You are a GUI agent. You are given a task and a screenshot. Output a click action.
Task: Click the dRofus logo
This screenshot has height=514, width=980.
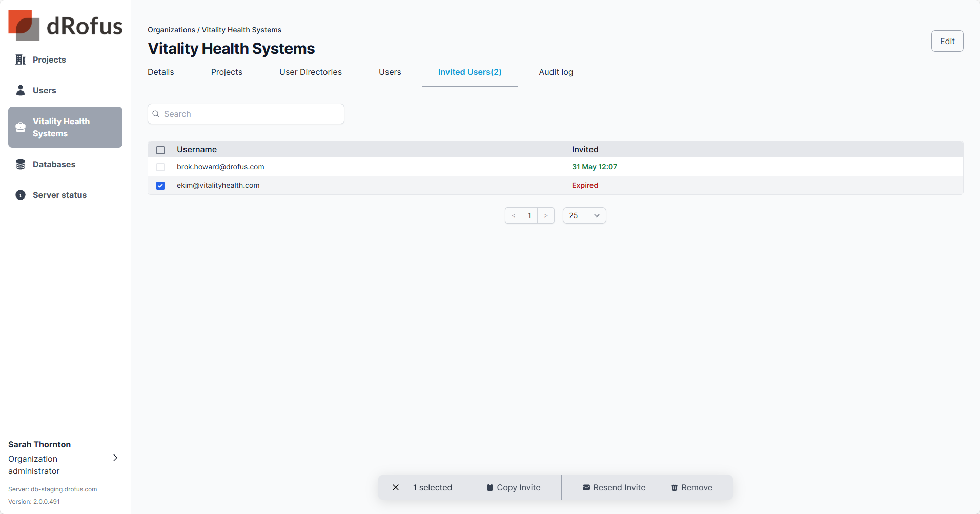(65, 26)
